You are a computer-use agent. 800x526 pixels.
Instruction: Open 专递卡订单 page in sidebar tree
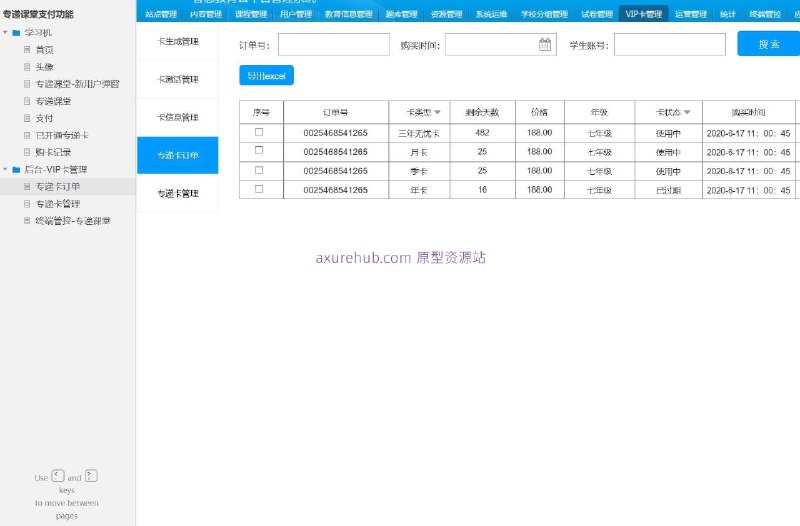pyautogui.click(x=58, y=187)
